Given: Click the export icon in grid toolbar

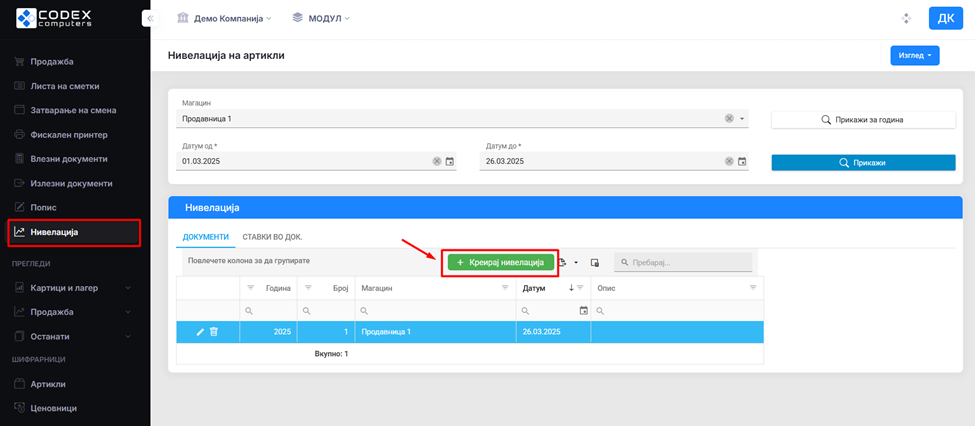Looking at the screenshot, I should (563, 263).
